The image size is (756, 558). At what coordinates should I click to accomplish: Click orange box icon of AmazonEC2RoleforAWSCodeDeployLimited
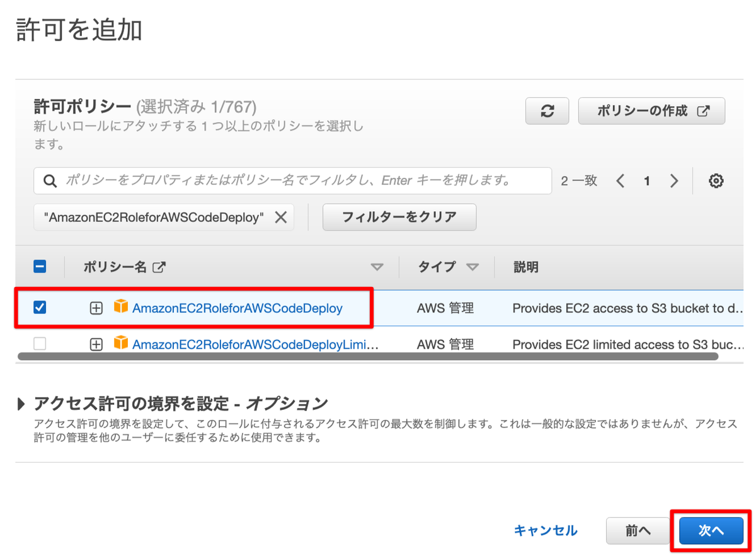[120, 344]
